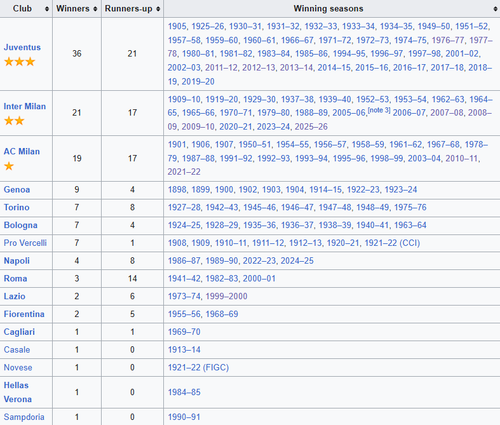
Task: Open Inter Milan 1909–10 season link
Action: (x=184, y=99)
